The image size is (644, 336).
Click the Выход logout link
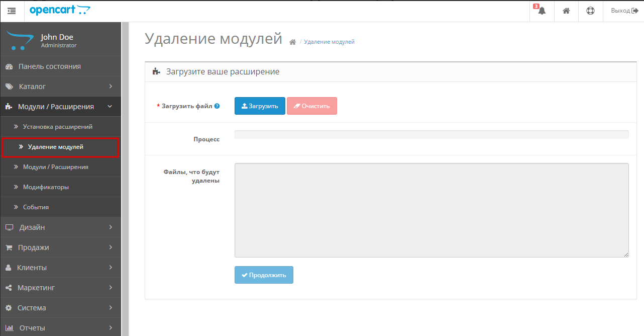[623, 11]
